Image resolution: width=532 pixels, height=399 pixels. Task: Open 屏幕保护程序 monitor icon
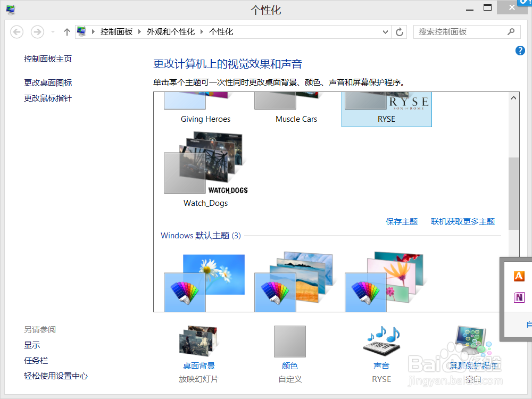tap(473, 342)
